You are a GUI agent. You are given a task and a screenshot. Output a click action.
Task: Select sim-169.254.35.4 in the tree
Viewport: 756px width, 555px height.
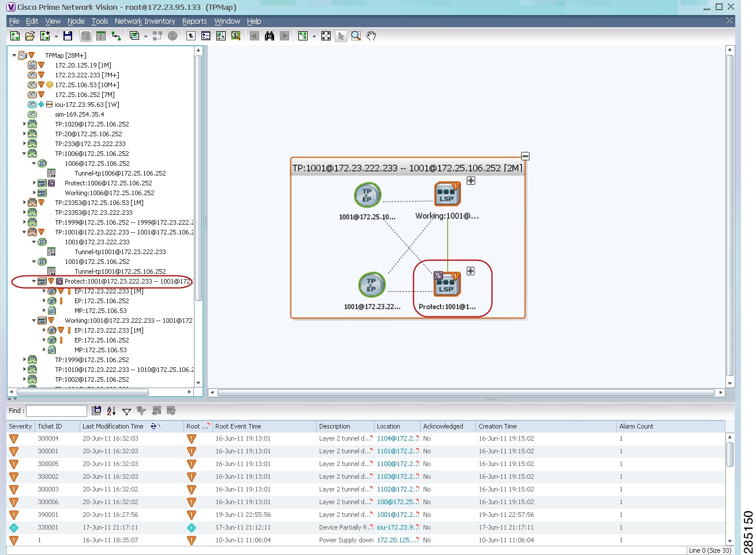(x=80, y=114)
